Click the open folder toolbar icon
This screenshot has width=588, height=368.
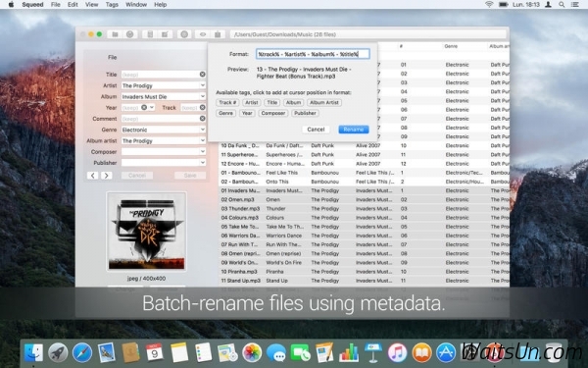click(x=115, y=34)
